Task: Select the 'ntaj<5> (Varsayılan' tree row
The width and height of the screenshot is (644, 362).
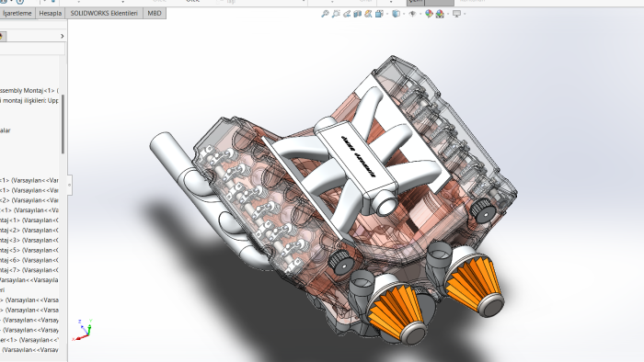Action: pyautogui.click(x=29, y=250)
